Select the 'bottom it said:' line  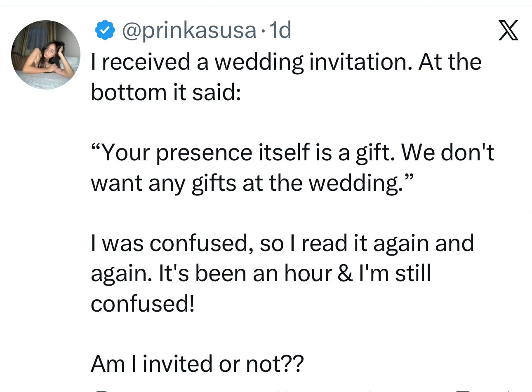pos(165,92)
